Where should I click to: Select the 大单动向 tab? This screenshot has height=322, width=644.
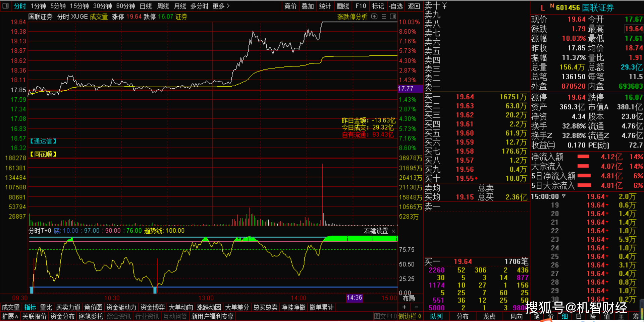181,307
